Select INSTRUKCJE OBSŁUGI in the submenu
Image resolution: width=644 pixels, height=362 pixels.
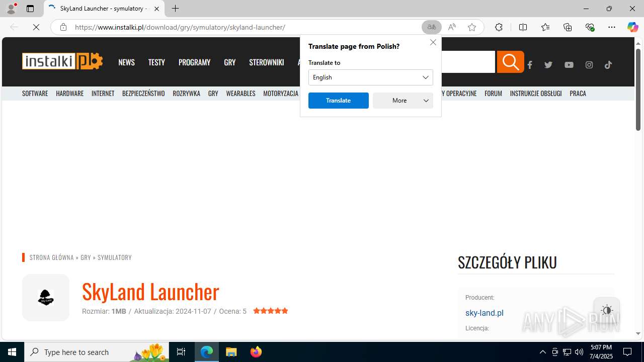(536, 94)
